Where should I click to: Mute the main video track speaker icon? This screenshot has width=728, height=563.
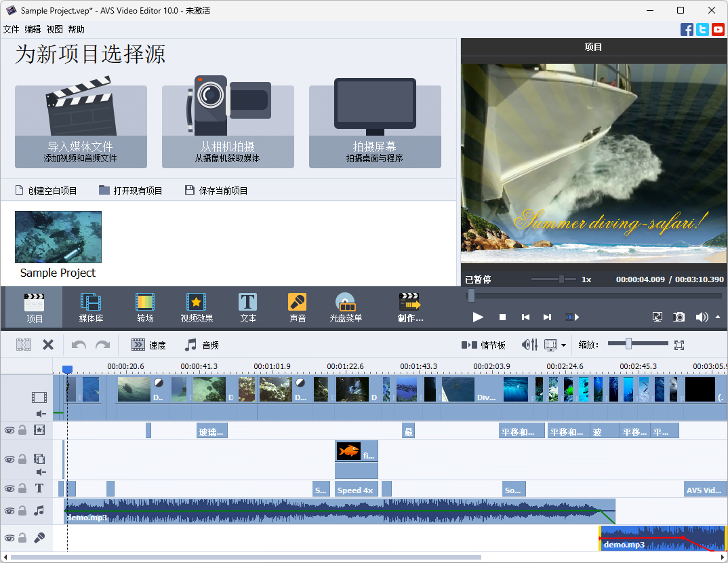tap(39, 413)
